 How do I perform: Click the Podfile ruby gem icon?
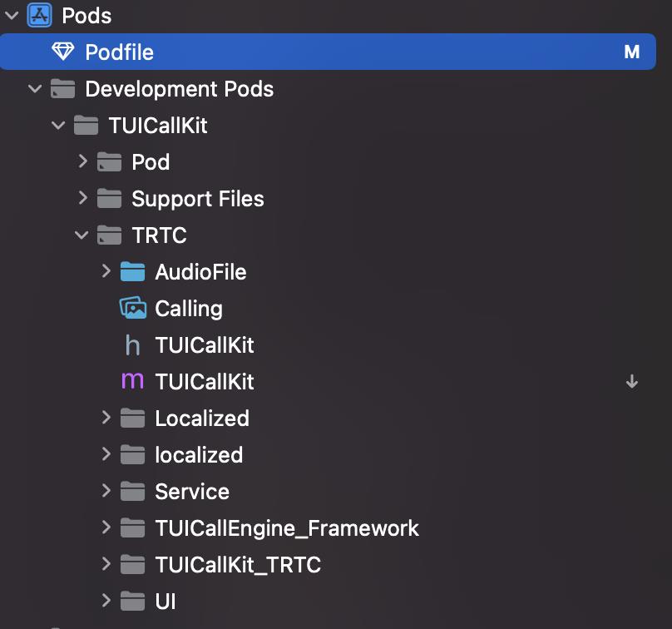pyautogui.click(x=63, y=52)
